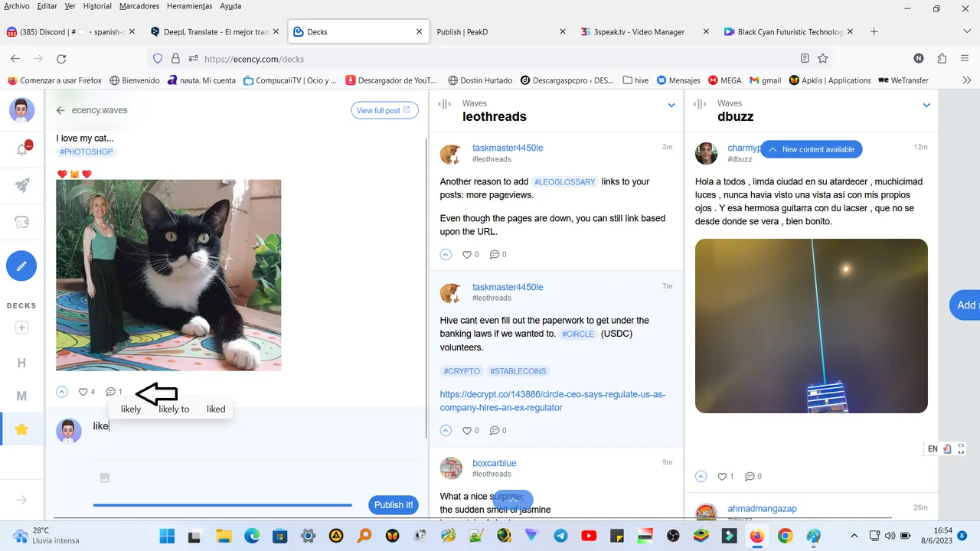Open the notifications bell in sidebar
This screenshot has width=980, height=551.
[22, 150]
